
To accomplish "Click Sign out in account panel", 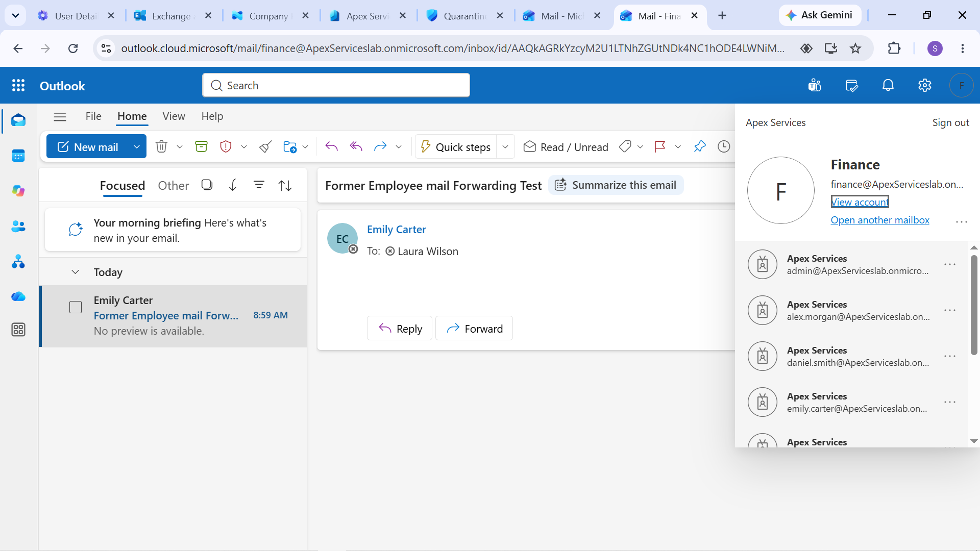I will click(950, 122).
